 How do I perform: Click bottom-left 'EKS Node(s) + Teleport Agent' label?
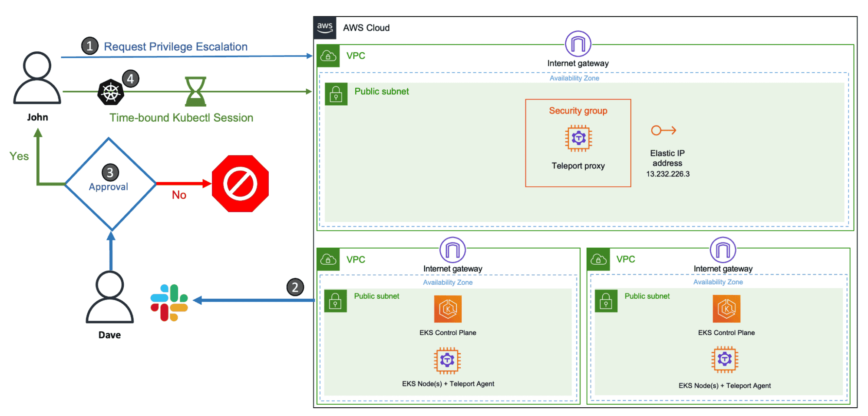tap(448, 384)
